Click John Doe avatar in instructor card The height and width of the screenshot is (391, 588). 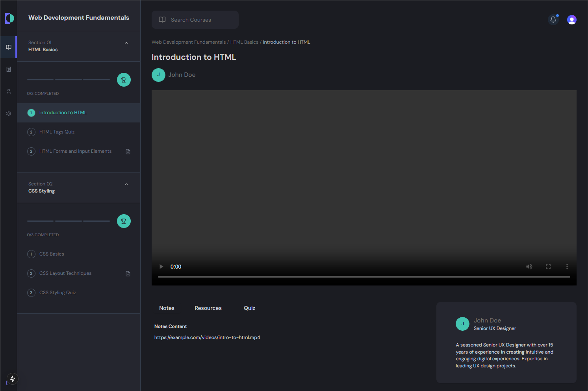[x=462, y=324]
